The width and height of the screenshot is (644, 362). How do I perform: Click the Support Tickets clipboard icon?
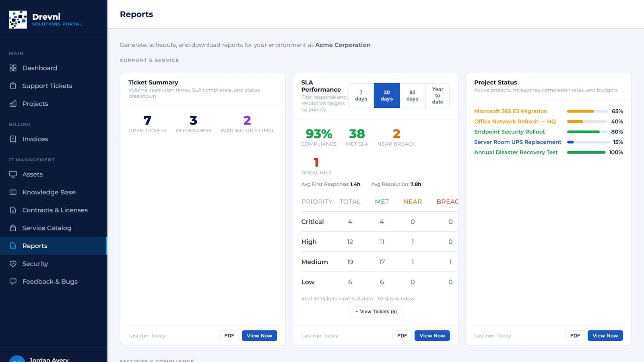click(x=13, y=86)
